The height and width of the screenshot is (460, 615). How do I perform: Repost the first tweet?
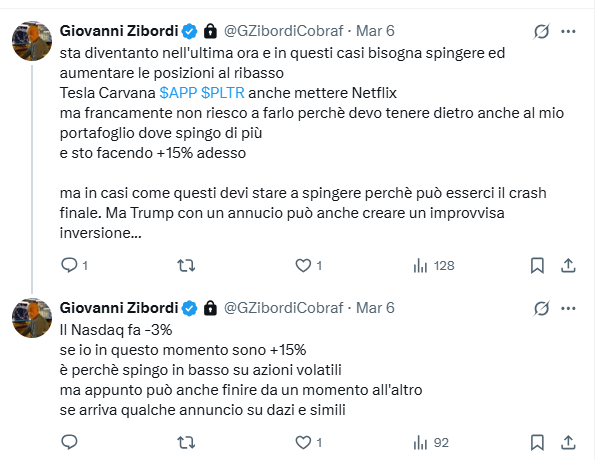click(x=186, y=265)
